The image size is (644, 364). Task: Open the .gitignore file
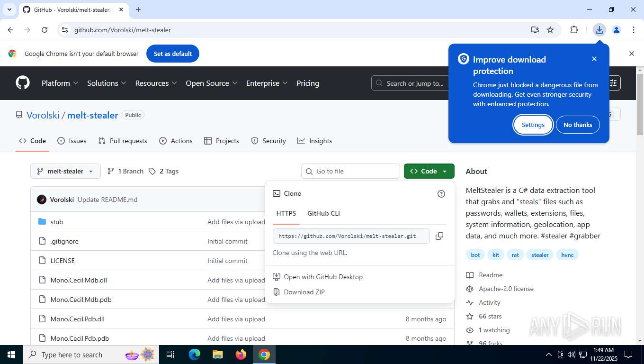[x=64, y=241]
